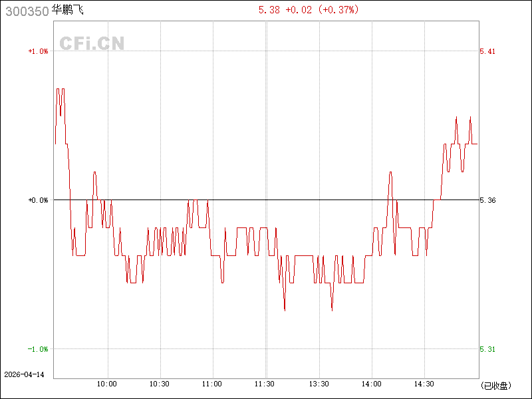
Task: Click the date 2026-04-14
Action: pos(24,374)
